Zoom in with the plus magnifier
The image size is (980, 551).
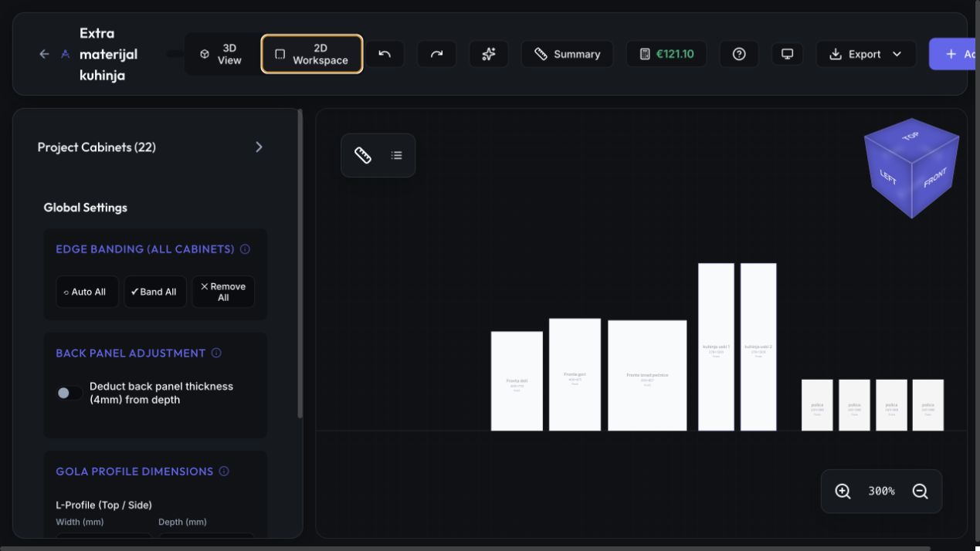[x=843, y=491]
